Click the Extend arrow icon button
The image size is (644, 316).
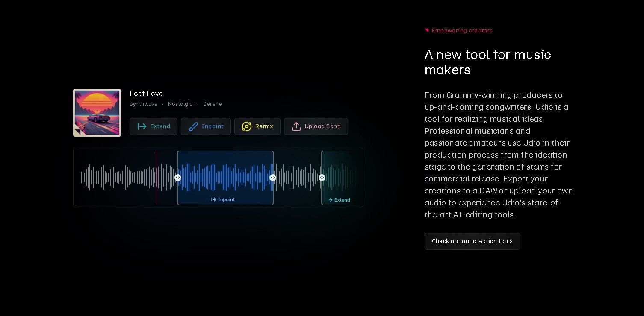(x=142, y=126)
